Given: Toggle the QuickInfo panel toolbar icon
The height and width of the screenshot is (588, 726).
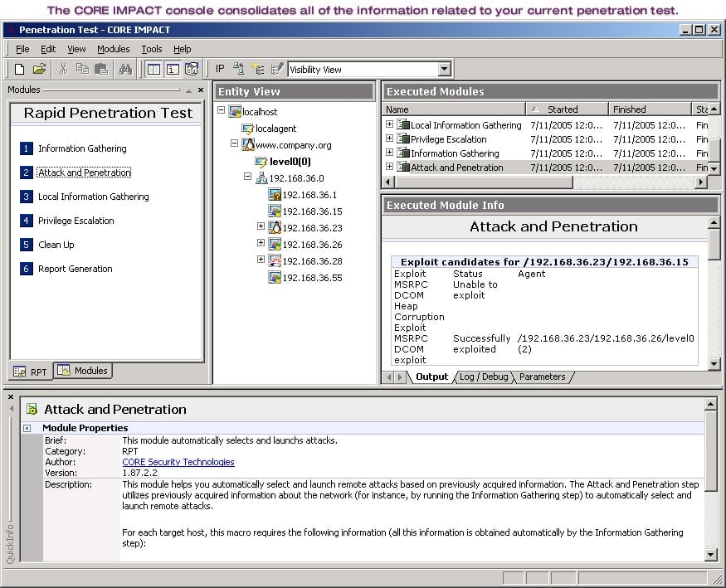Looking at the screenshot, I should 173,70.
